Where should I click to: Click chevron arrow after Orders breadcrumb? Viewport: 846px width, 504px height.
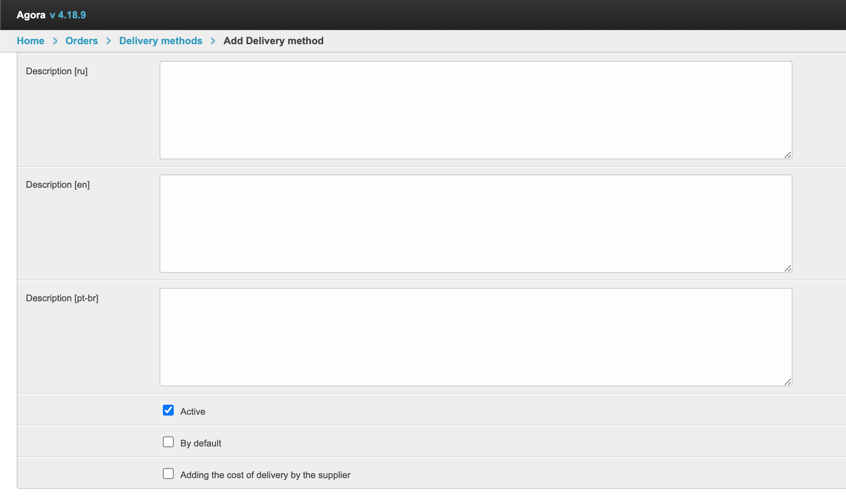click(109, 41)
